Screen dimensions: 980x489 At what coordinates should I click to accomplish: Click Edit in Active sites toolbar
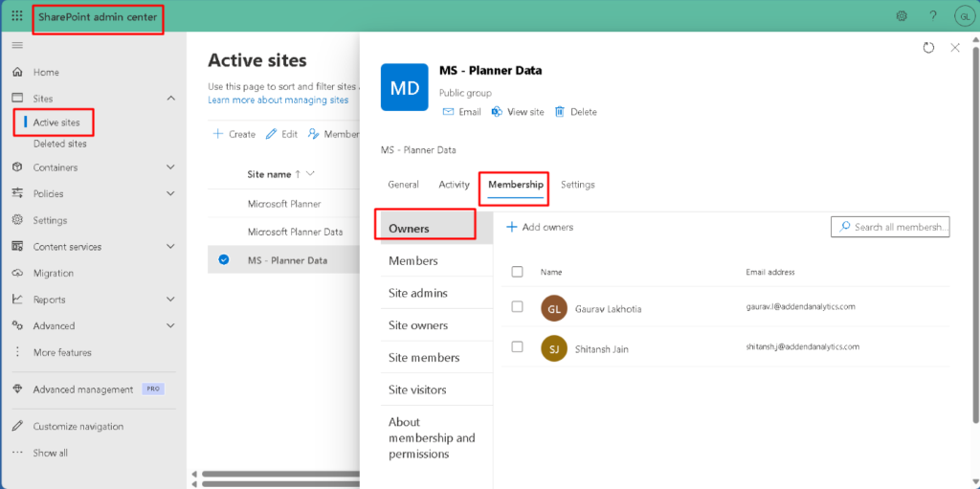click(x=281, y=134)
